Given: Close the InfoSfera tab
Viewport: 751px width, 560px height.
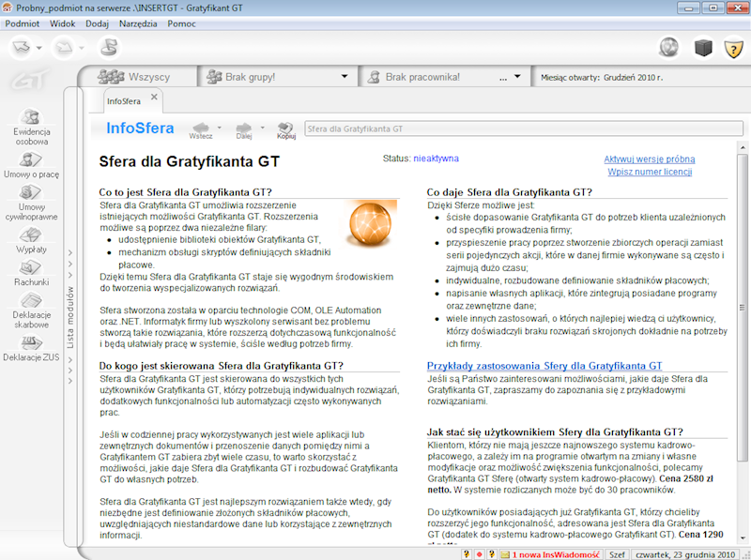Looking at the screenshot, I should [x=155, y=98].
